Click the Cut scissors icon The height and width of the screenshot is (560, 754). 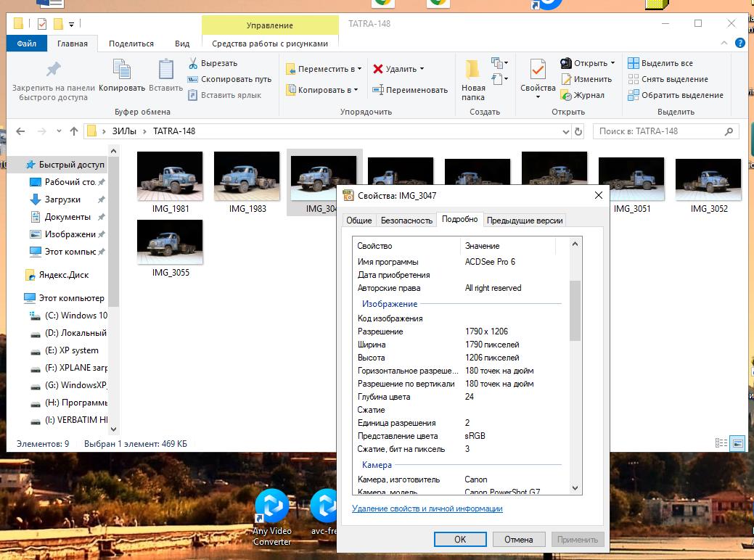coord(193,63)
